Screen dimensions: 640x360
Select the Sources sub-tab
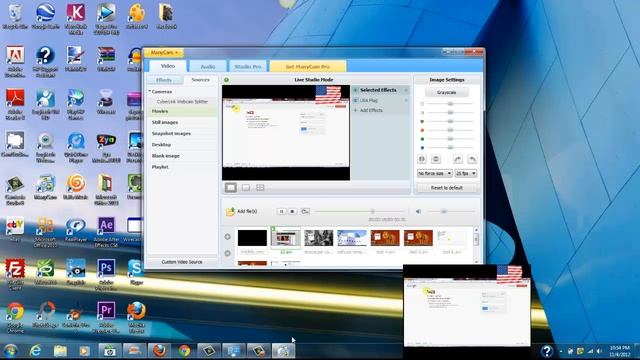[x=200, y=80]
